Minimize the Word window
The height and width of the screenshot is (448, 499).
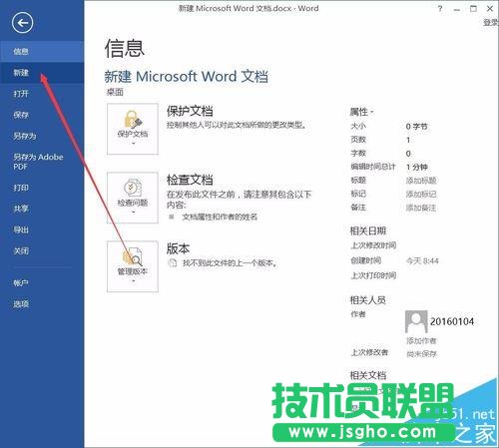pyautogui.click(x=457, y=9)
